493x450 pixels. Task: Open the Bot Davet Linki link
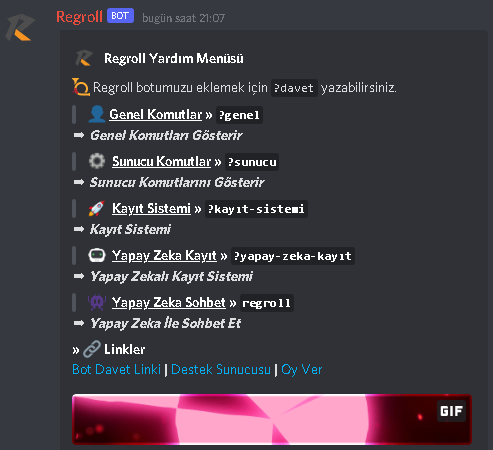coord(116,369)
